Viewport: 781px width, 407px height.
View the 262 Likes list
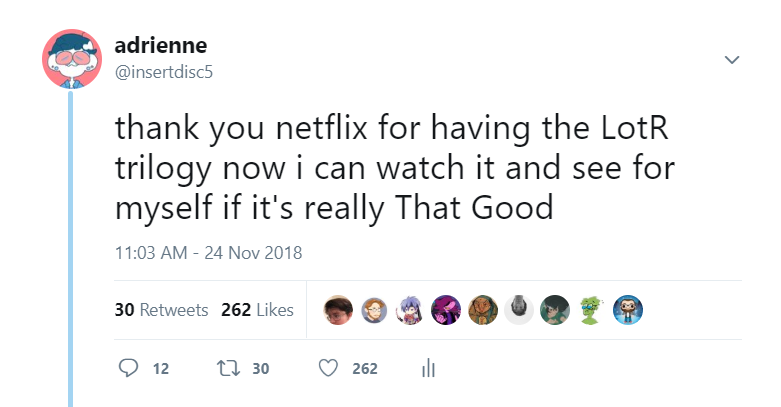[x=258, y=310]
